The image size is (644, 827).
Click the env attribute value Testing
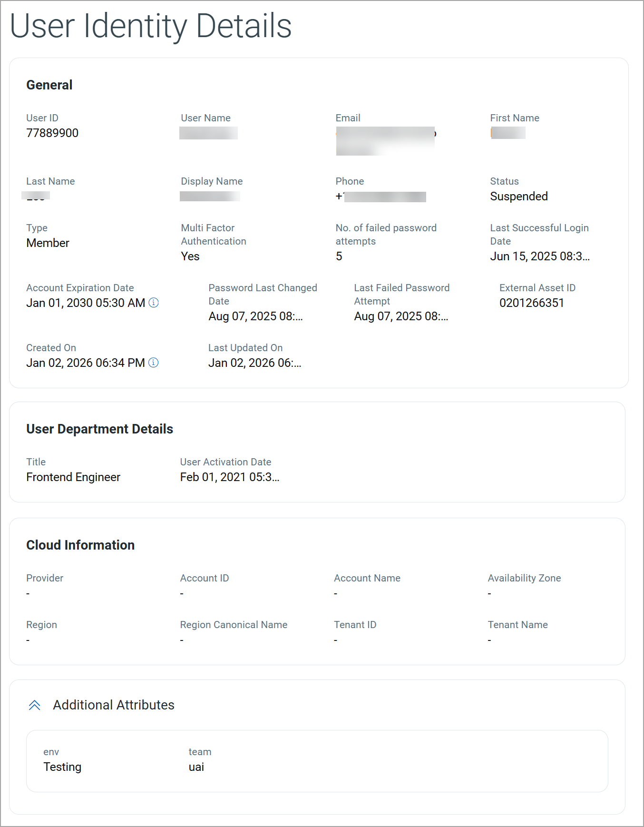(x=62, y=767)
